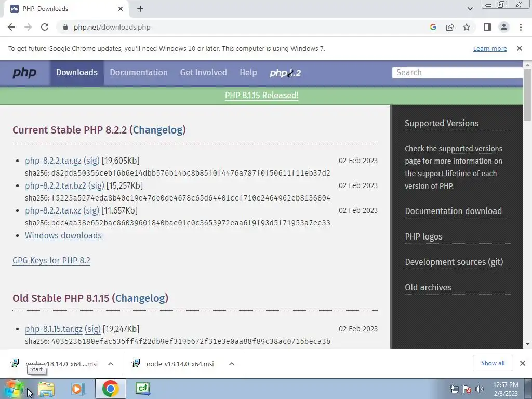
Task: Click the forward navigation arrow
Action: point(28,27)
